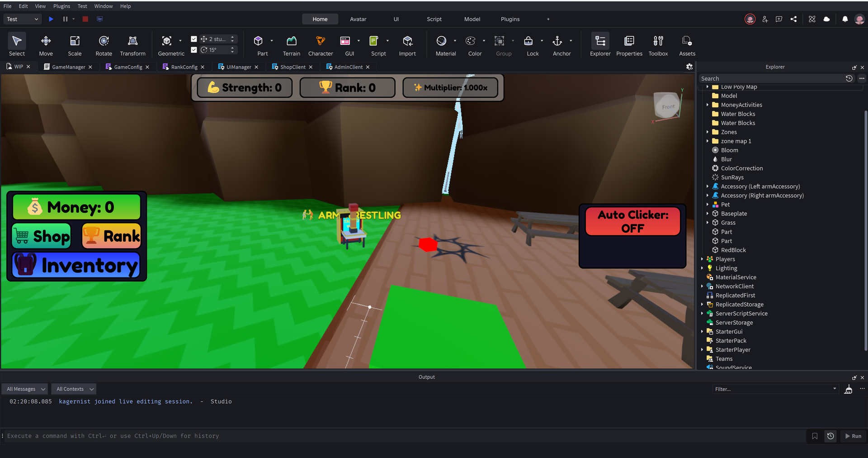Start playtest with the Play button
This screenshot has width=868, height=458.
click(51, 19)
